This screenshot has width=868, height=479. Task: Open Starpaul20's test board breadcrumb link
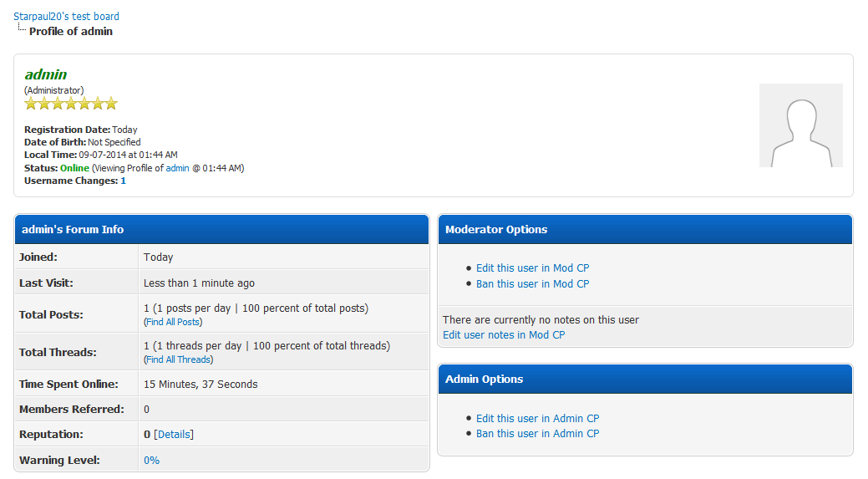[66, 16]
